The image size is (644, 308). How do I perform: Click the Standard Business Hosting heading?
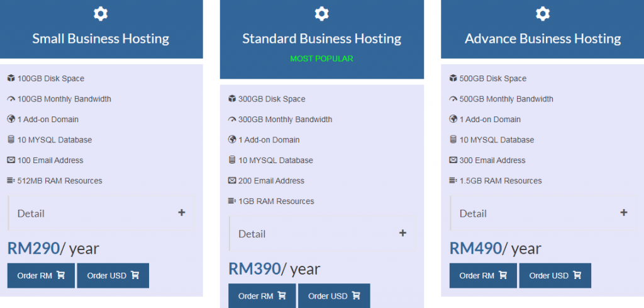(321, 38)
